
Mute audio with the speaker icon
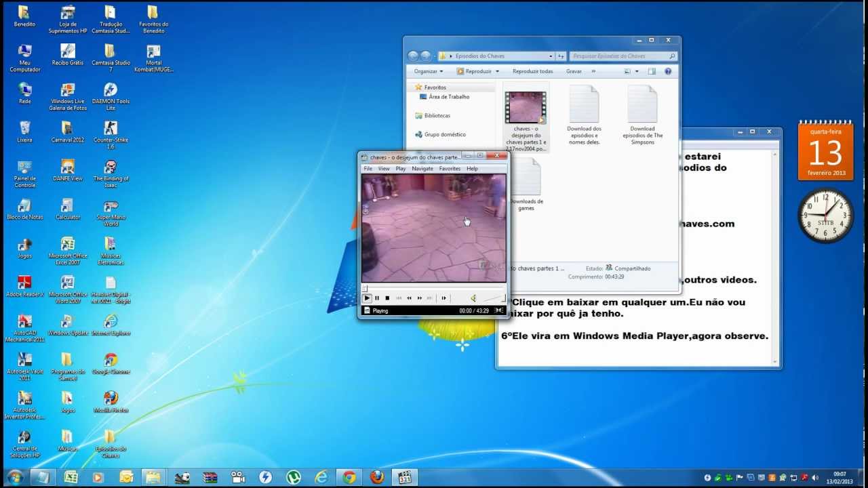(473, 298)
